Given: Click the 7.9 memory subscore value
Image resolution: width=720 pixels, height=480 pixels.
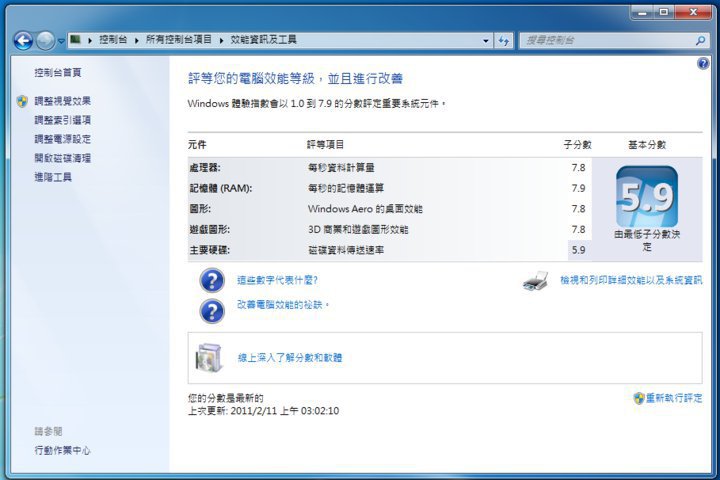Looking at the screenshot, I should (579, 188).
